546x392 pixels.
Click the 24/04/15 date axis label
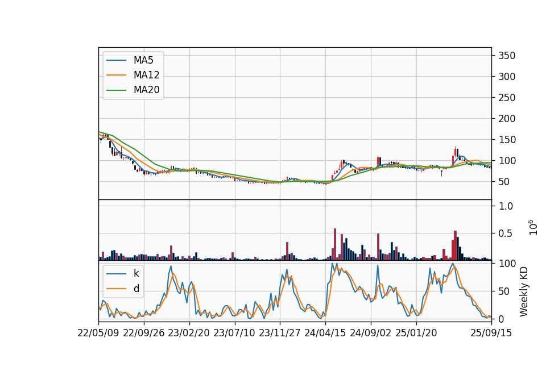point(325,333)
